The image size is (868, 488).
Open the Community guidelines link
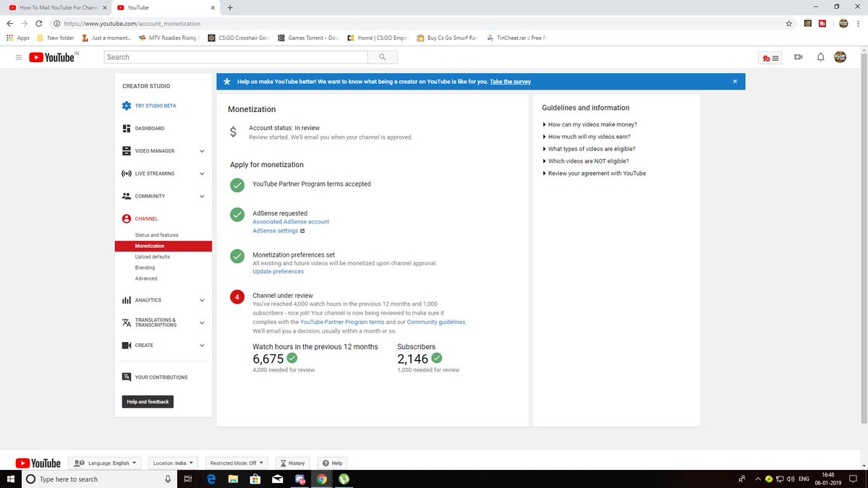coord(436,322)
